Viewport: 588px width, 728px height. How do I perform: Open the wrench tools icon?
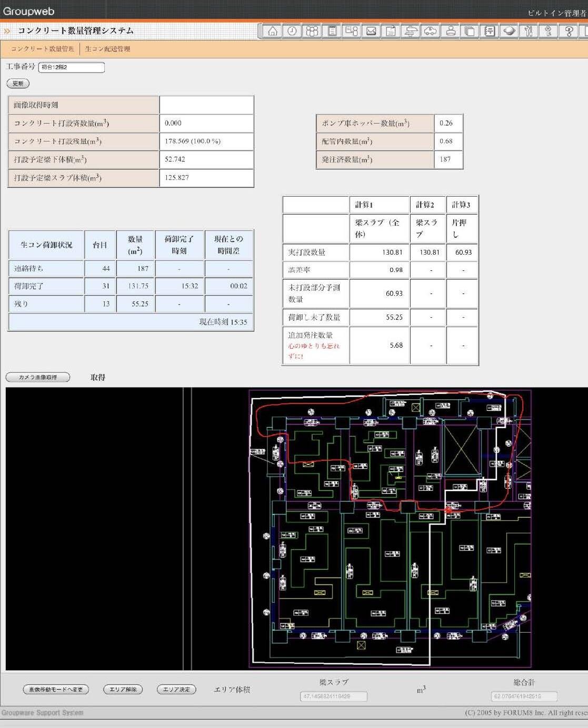point(529,31)
